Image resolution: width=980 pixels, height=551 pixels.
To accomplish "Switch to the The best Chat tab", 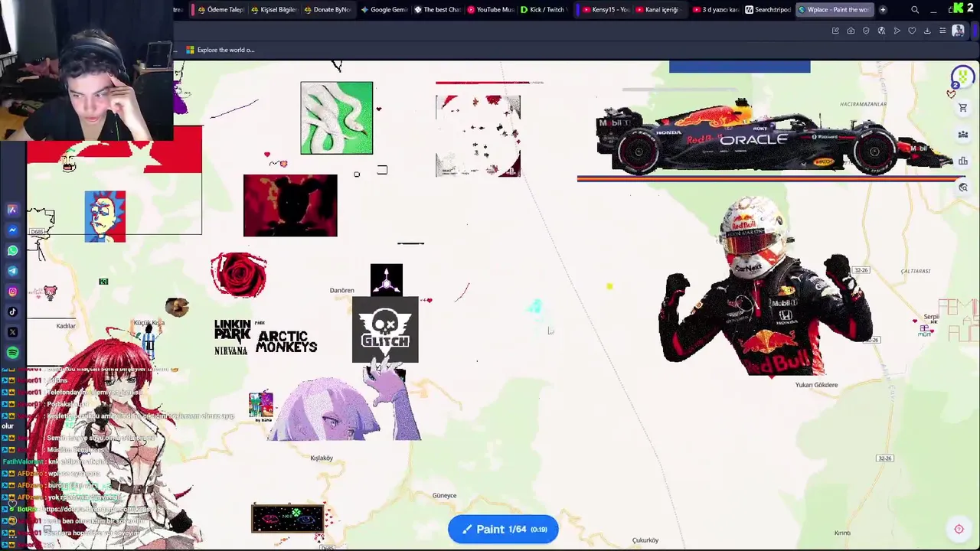I will pos(437,10).
